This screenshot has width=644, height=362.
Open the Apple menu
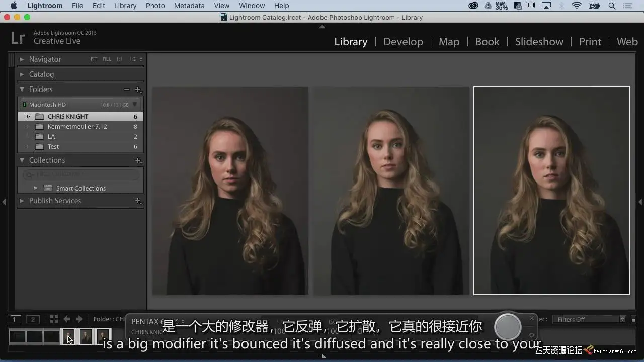click(14, 6)
